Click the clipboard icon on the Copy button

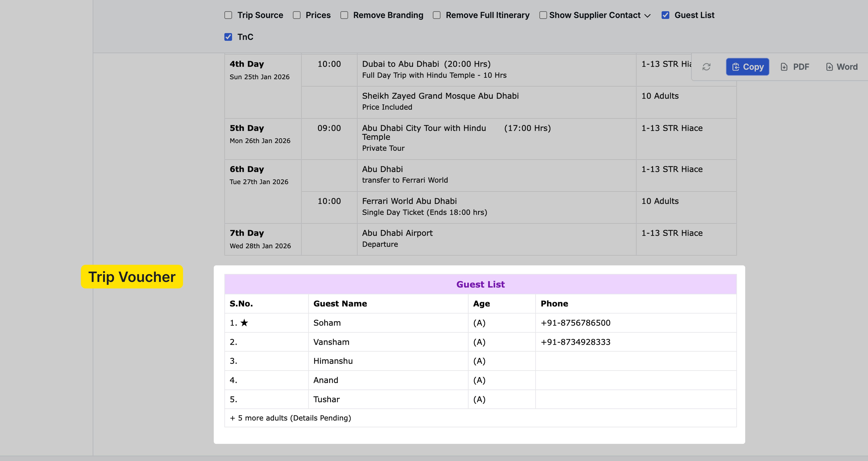[x=736, y=66]
